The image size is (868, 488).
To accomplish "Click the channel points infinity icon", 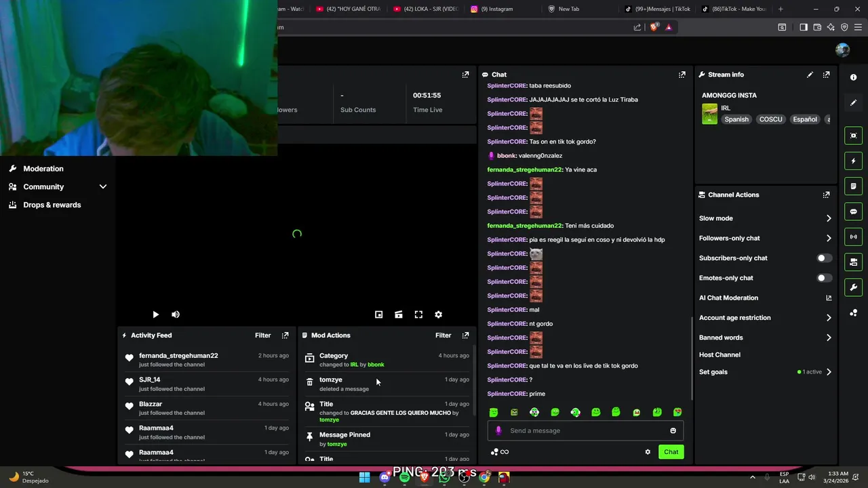I will click(x=500, y=452).
